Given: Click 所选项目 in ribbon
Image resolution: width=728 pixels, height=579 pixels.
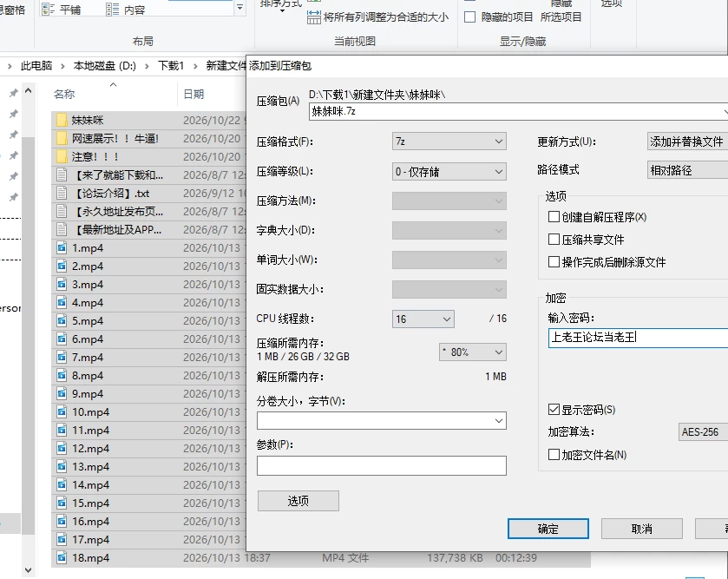Looking at the screenshot, I should (561, 17).
